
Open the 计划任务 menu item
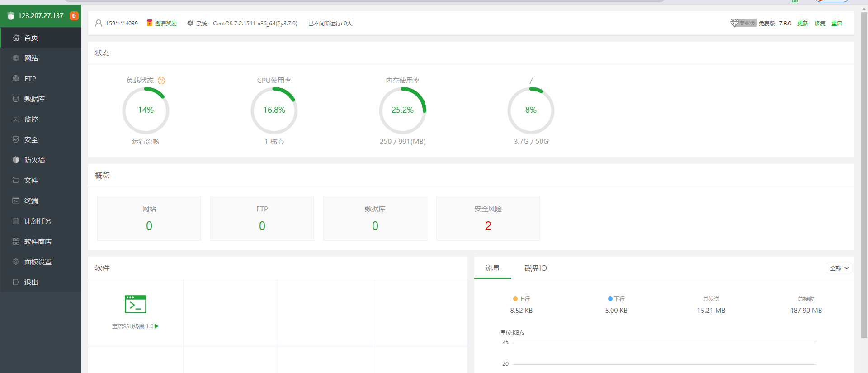pyautogui.click(x=41, y=221)
